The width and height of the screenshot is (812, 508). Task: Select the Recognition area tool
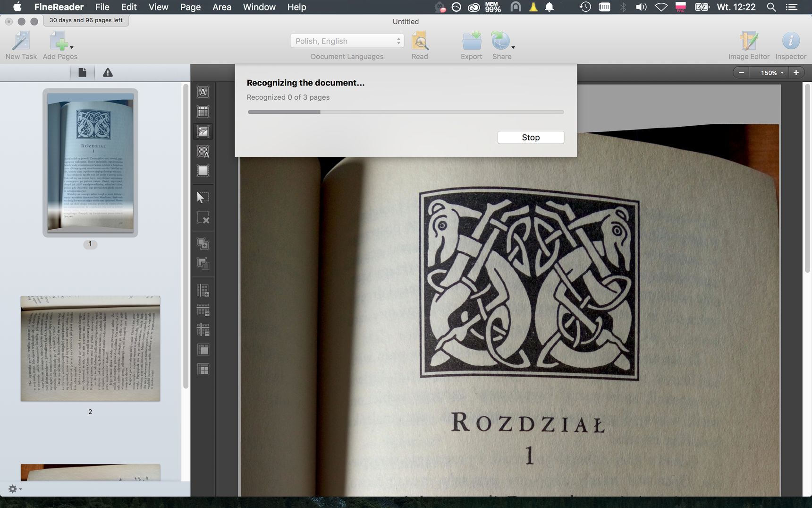(x=203, y=171)
